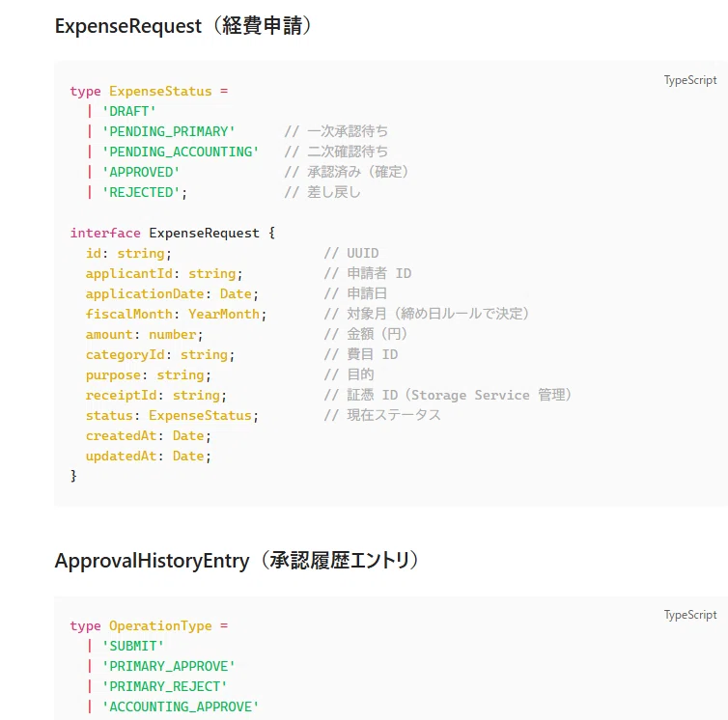Click the comment '// 証憑 ID（Storage Service 管理）'

pyautogui.click(x=448, y=396)
